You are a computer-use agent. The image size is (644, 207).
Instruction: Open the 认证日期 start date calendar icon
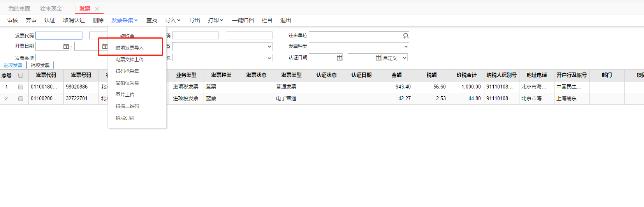click(339, 58)
